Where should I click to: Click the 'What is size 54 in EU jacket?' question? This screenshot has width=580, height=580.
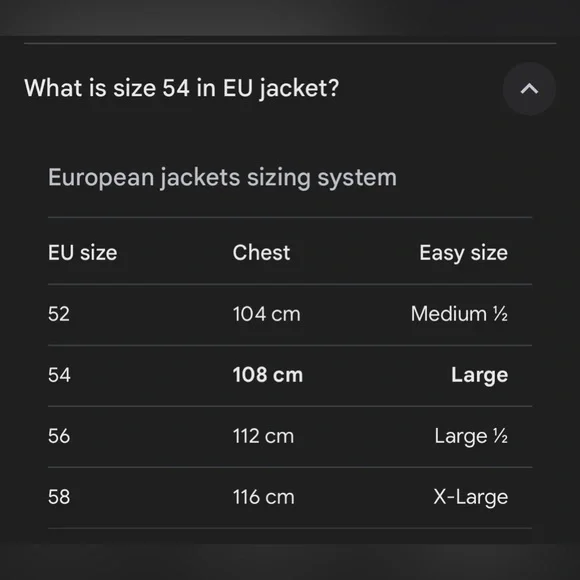pyautogui.click(x=182, y=88)
